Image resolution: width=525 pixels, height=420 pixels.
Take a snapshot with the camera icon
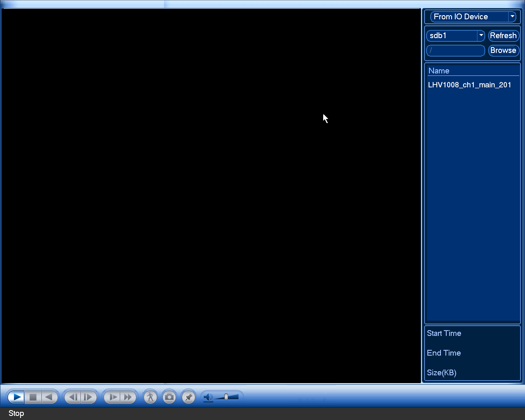pos(169,397)
